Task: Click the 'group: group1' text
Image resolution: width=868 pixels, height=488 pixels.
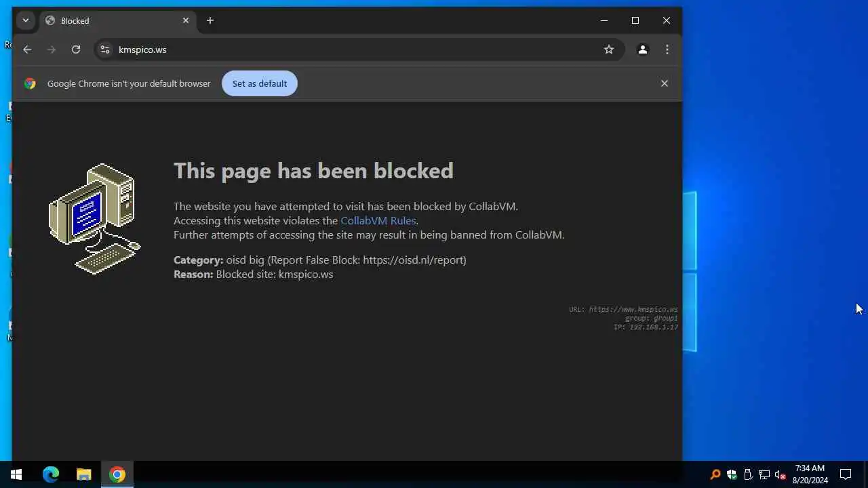Action: click(651, 319)
